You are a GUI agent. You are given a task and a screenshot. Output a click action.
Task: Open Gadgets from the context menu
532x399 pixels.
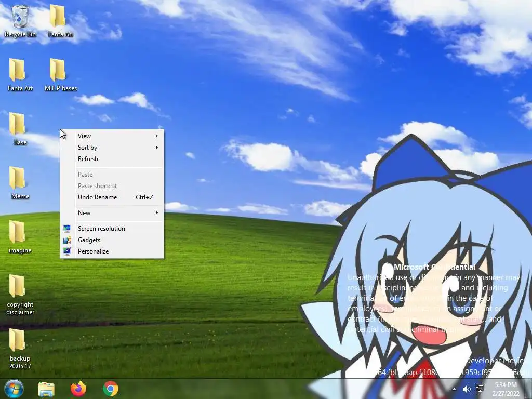(112, 240)
